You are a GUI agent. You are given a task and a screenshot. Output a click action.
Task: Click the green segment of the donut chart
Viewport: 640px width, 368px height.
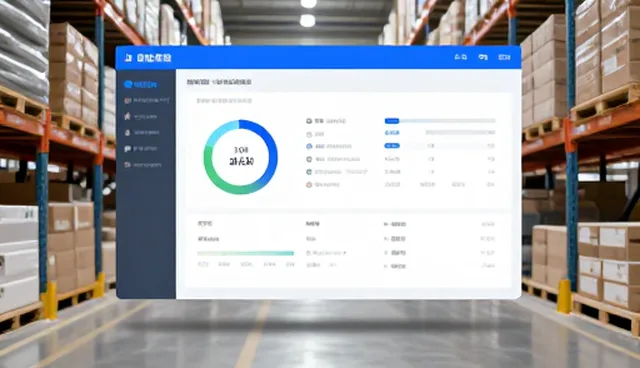coord(222,182)
